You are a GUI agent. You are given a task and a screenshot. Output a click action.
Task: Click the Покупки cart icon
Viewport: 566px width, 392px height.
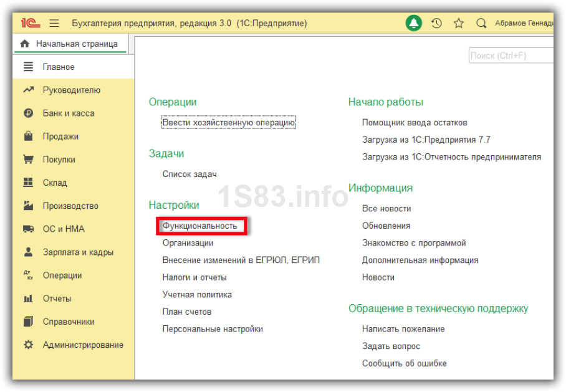(x=28, y=159)
